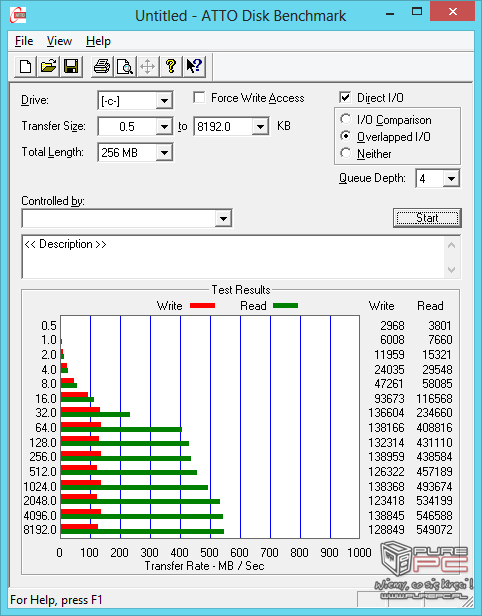Click the Start benchmark button
482x616 pixels.
coord(427,218)
